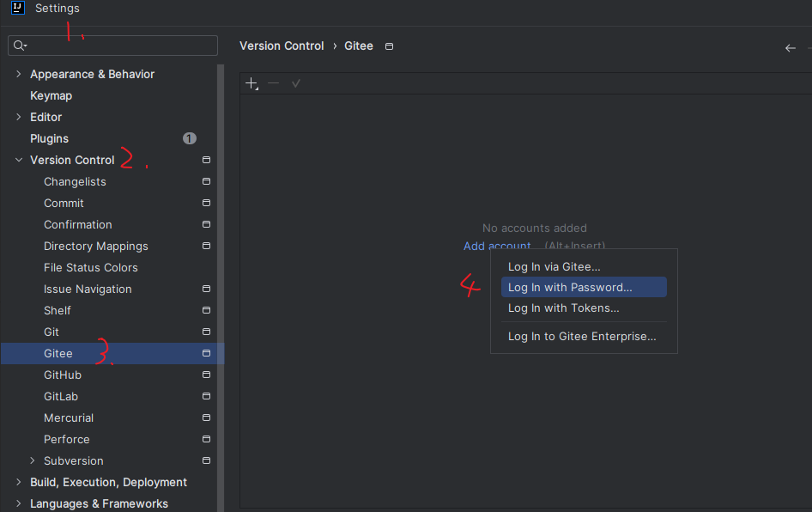Click Gitee in the breadcrumb

tap(358, 46)
